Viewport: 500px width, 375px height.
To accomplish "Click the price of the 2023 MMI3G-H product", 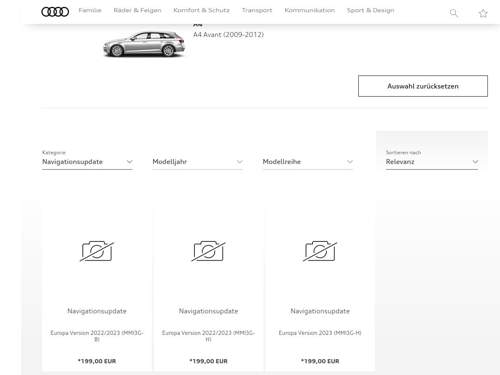I will (320, 361).
